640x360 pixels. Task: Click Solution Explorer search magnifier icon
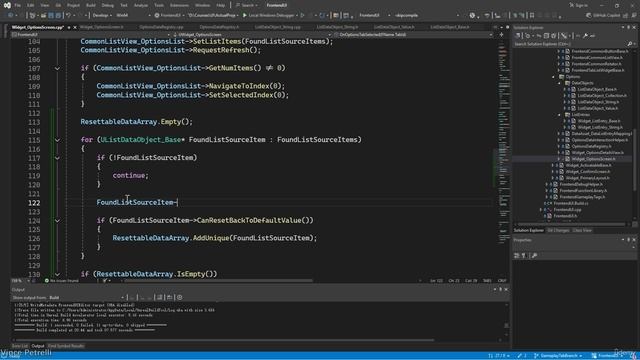point(629,44)
